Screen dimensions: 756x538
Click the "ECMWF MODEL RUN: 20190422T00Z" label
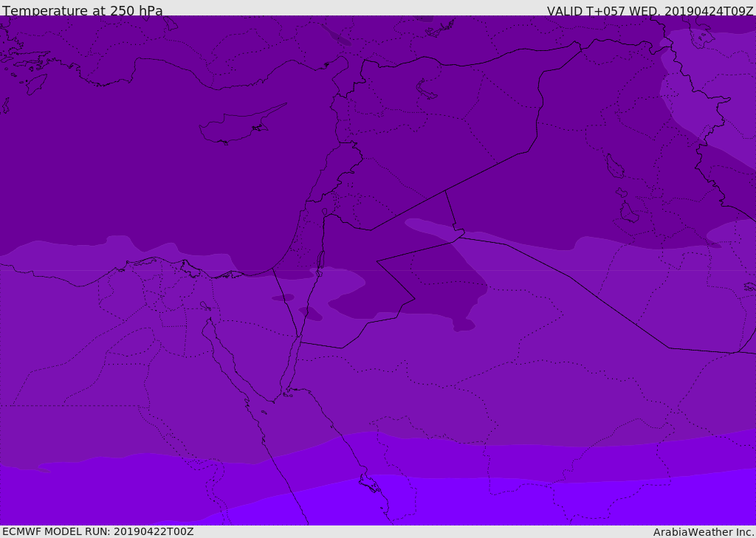pos(98,531)
